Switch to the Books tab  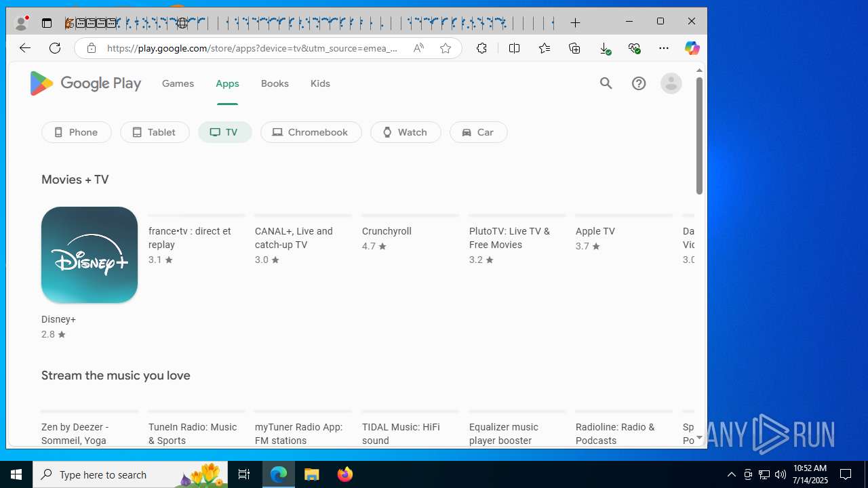point(275,83)
